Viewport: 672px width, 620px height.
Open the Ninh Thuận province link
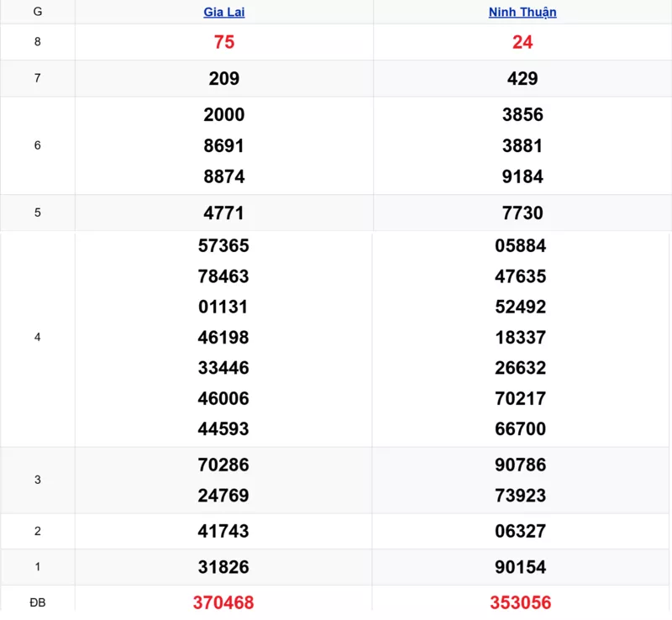522,12
